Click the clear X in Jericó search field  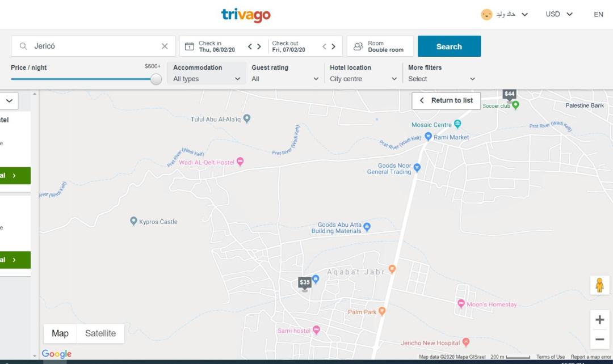165,46
